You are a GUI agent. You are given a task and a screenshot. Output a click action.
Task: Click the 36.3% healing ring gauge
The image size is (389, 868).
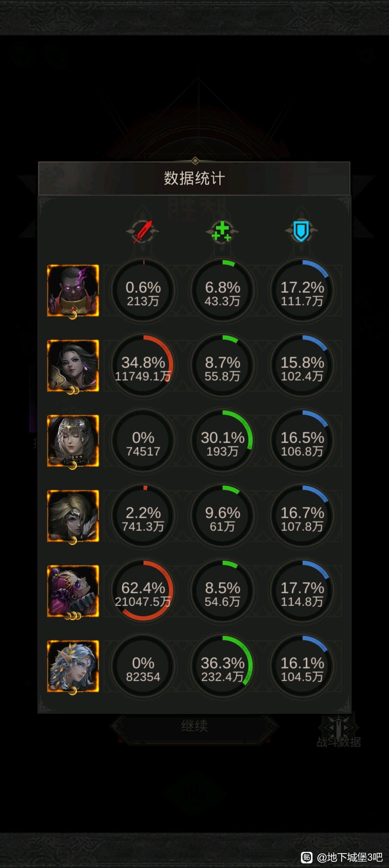tap(222, 666)
